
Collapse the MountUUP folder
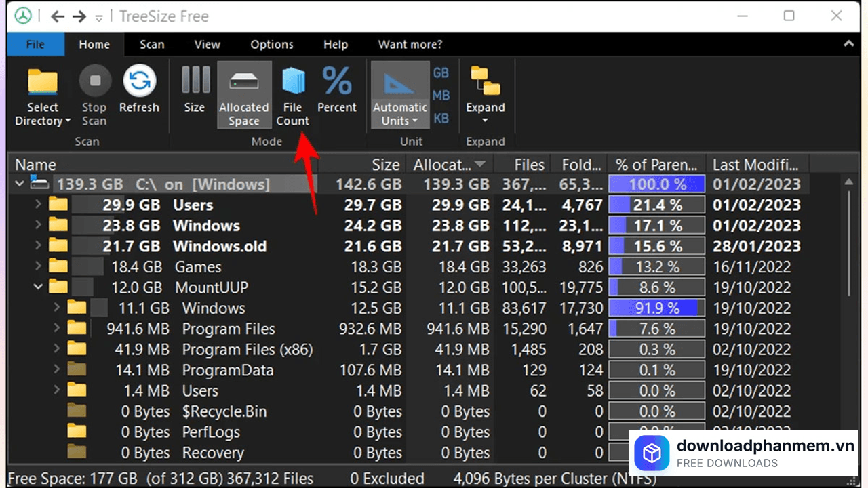pos(38,287)
